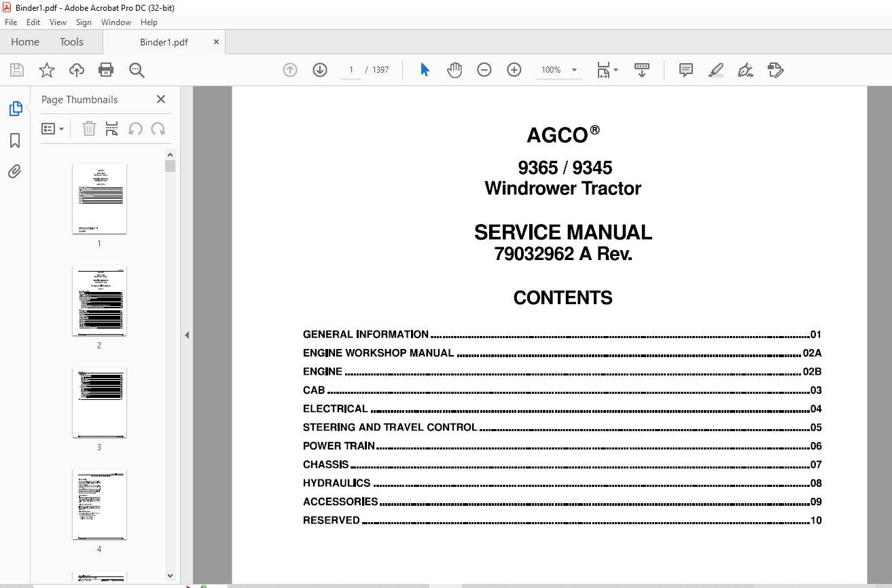
Task: Switch to the Tools tab
Action: point(71,42)
